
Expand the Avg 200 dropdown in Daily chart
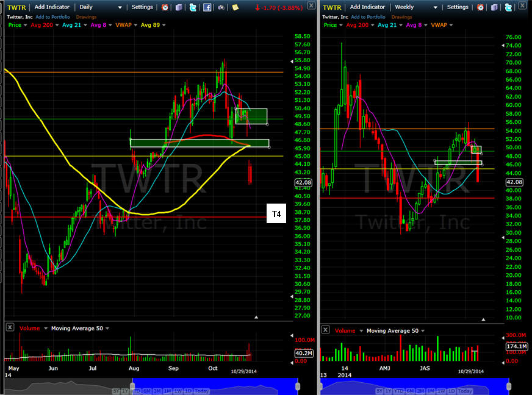point(57,25)
